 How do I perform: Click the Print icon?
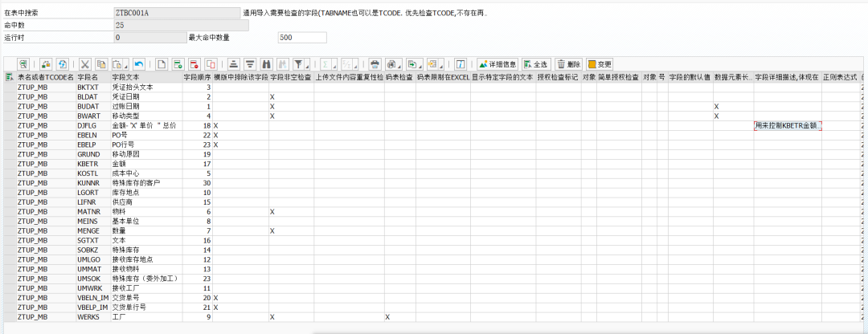[375, 63]
